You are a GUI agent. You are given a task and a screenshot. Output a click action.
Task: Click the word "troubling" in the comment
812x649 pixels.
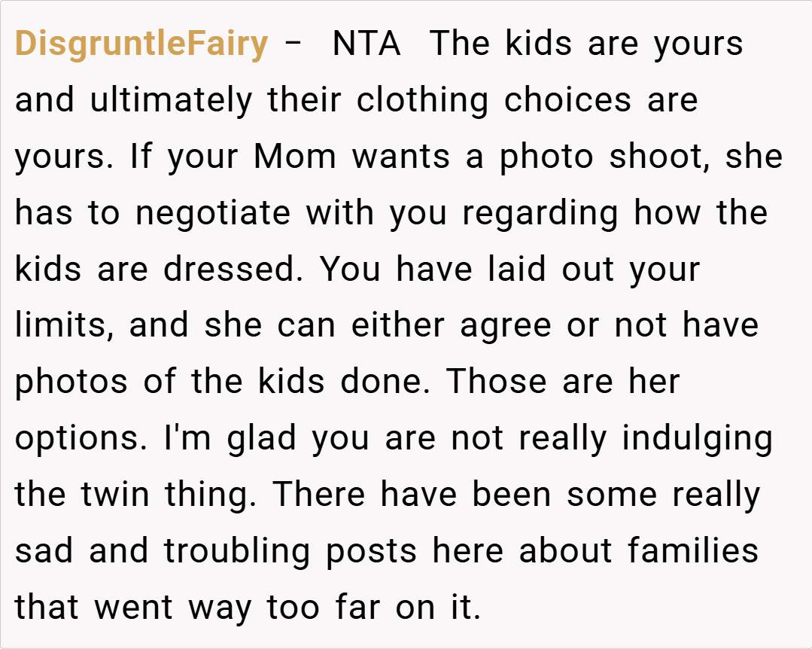click(237, 551)
